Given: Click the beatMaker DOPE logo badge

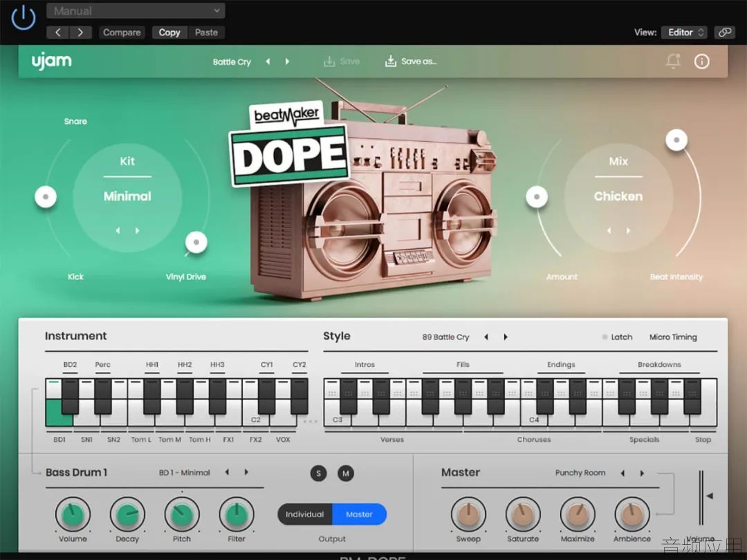Looking at the screenshot, I should click(x=289, y=143).
